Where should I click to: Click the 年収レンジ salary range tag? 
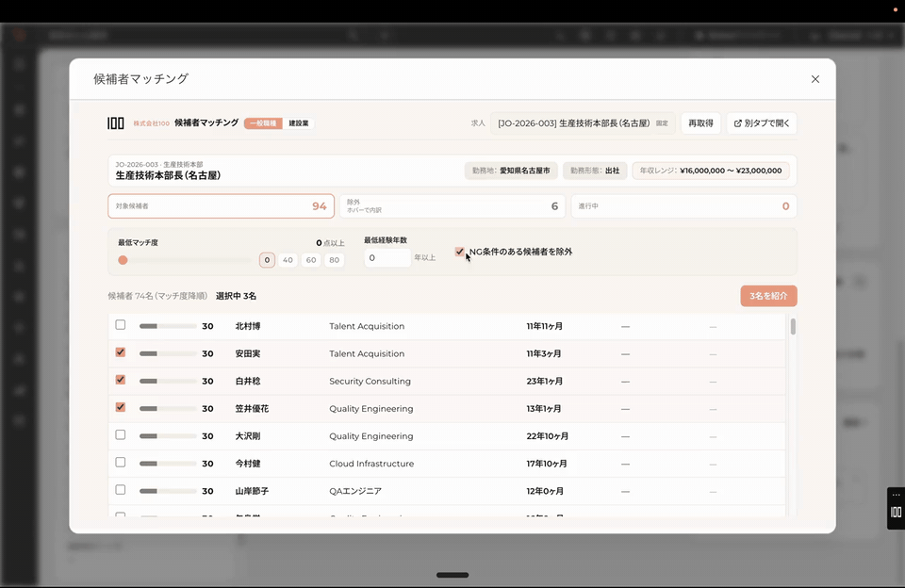tap(711, 171)
